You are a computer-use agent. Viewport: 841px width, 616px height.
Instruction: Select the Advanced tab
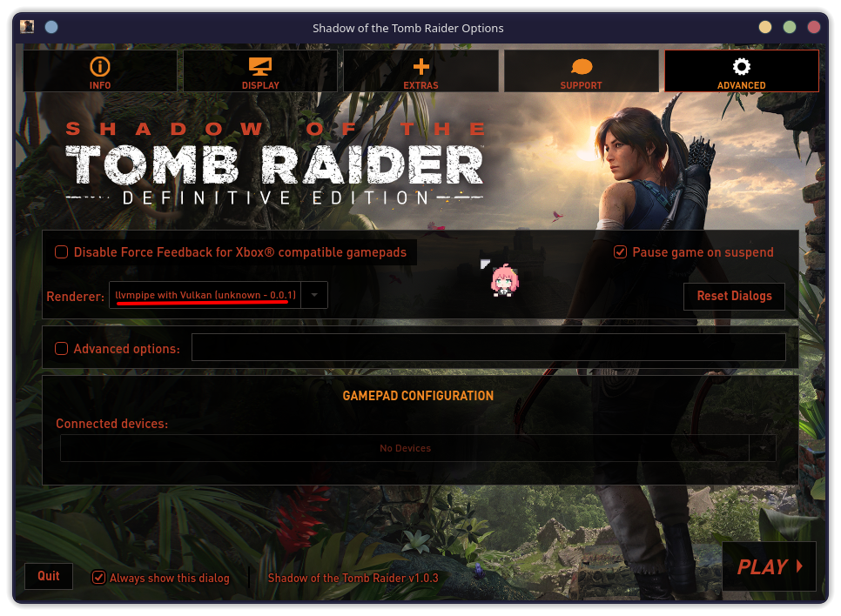(x=741, y=71)
